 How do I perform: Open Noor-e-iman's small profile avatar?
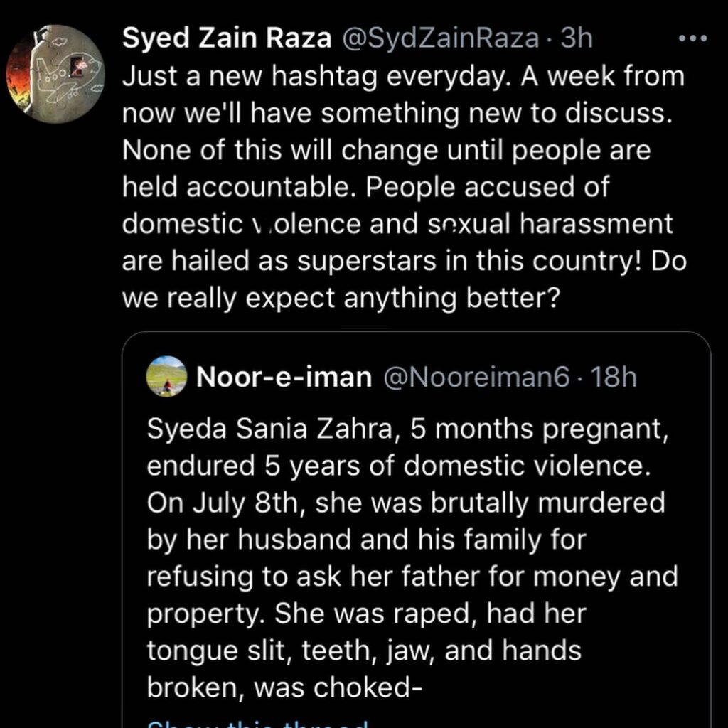tap(166, 377)
